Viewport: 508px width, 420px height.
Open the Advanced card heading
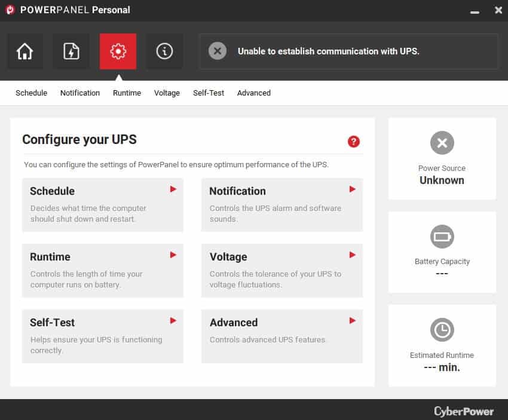click(234, 323)
